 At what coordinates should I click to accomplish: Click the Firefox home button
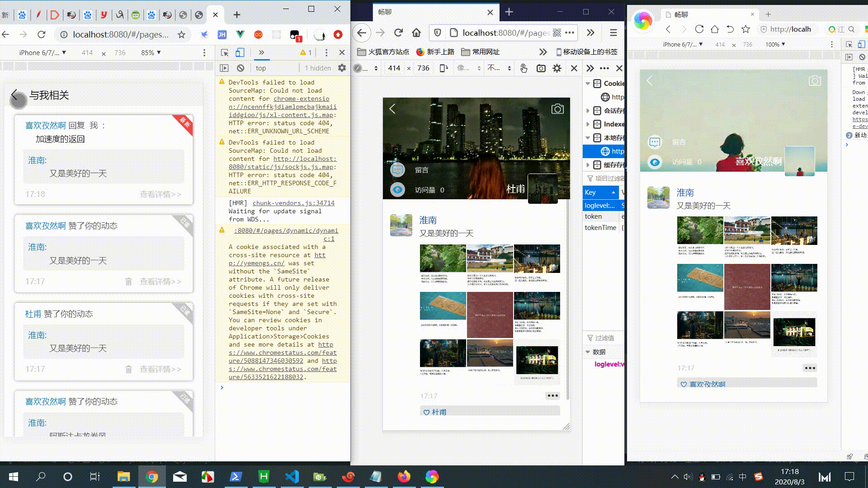point(416,33)
